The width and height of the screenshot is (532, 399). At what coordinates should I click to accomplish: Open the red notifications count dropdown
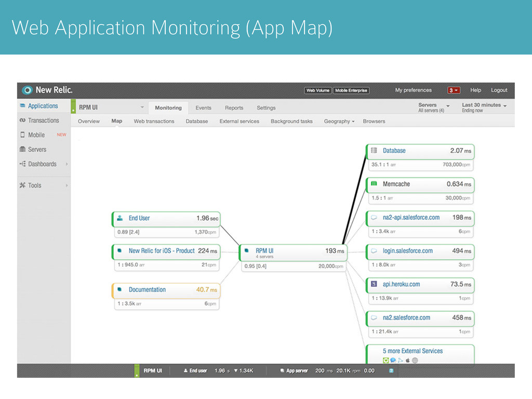point(454,90)
